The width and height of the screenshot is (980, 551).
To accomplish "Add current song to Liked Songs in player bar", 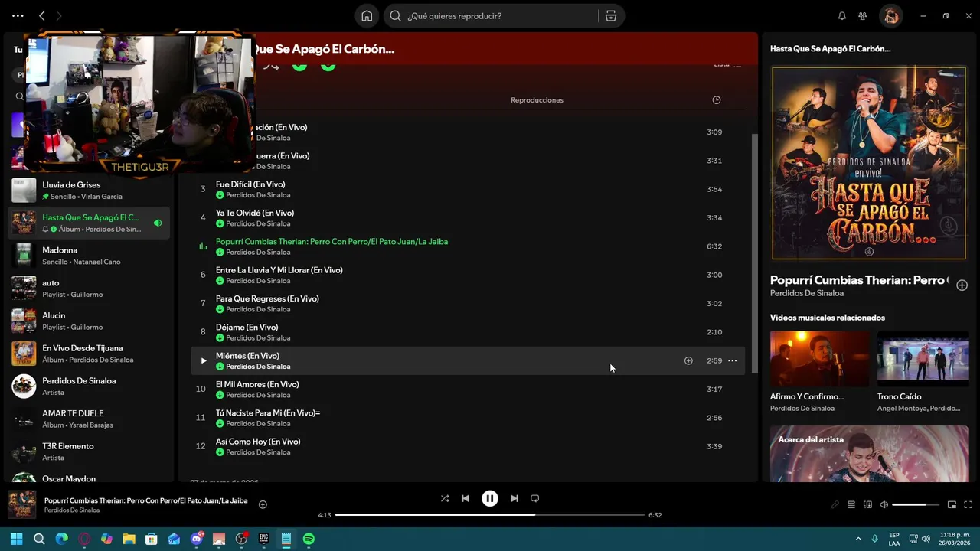I will [263, 504].
